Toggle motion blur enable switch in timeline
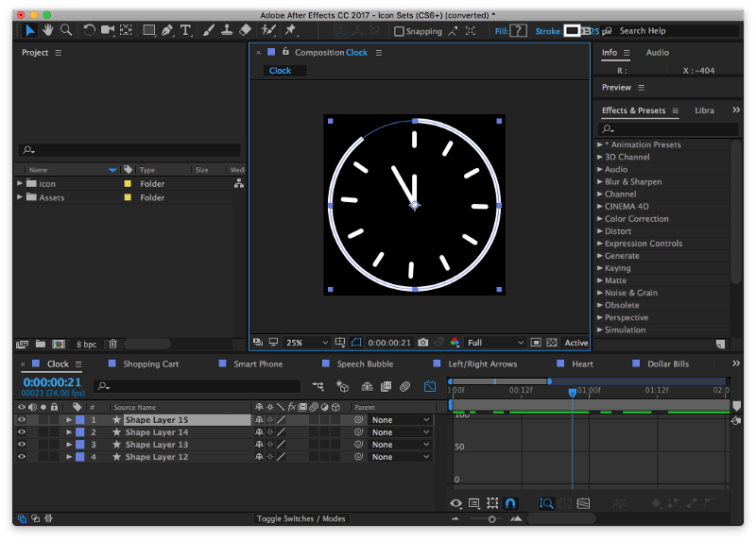Viewport: 756px width, 541px height. (405, 386)
